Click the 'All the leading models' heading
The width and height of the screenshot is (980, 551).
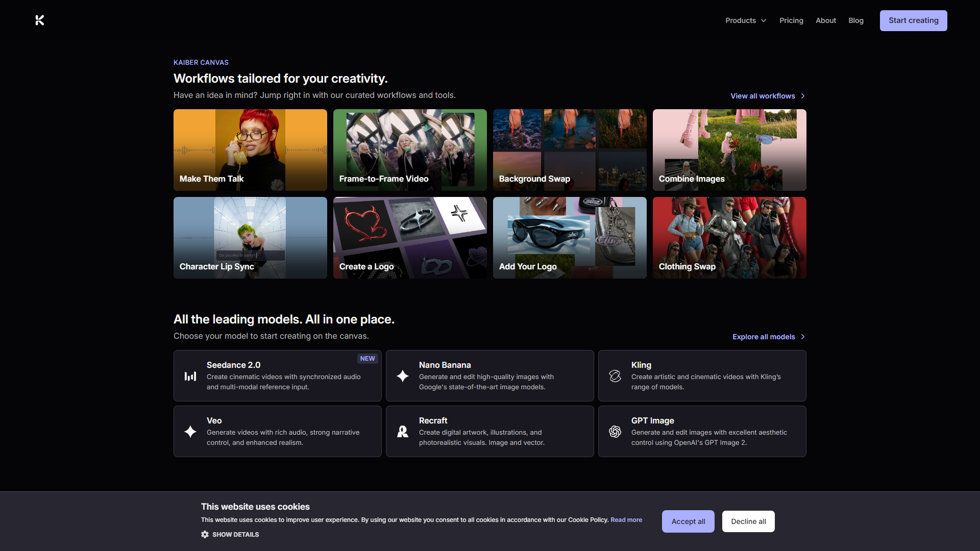(x=284, y=319)
